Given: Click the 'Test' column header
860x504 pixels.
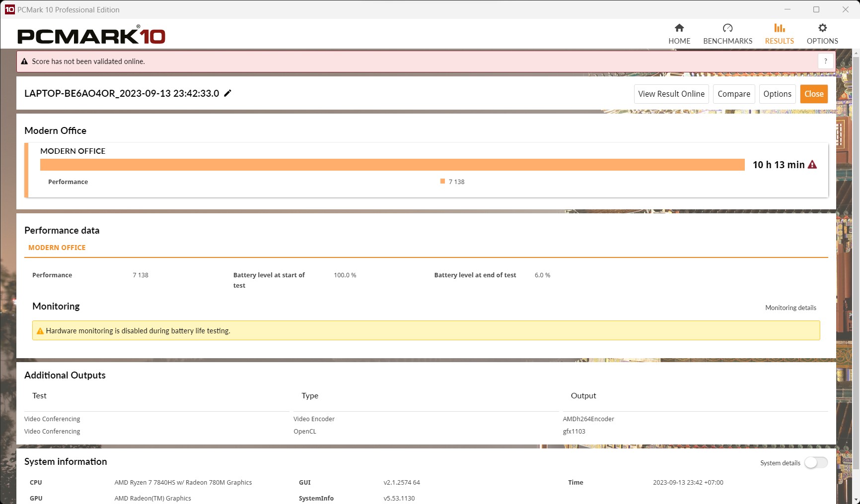Looking at the screenshot, I should [x=39, y=395].
